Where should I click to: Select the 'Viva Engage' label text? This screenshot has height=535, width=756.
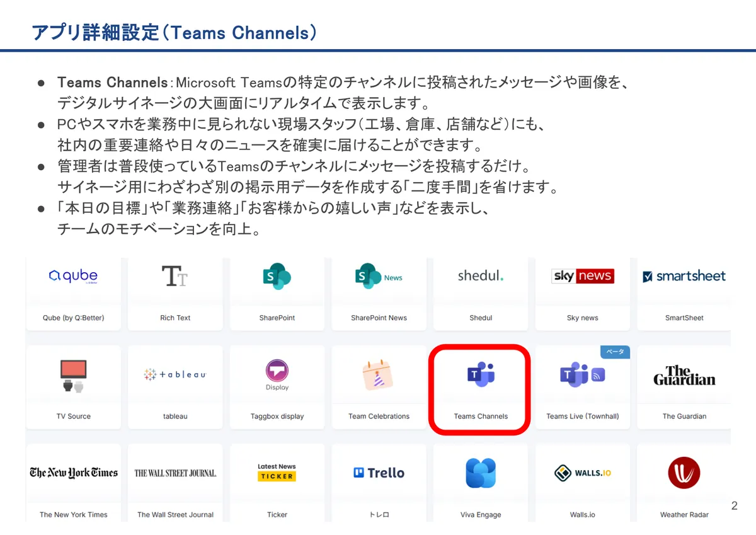click(x=481, y=514)
